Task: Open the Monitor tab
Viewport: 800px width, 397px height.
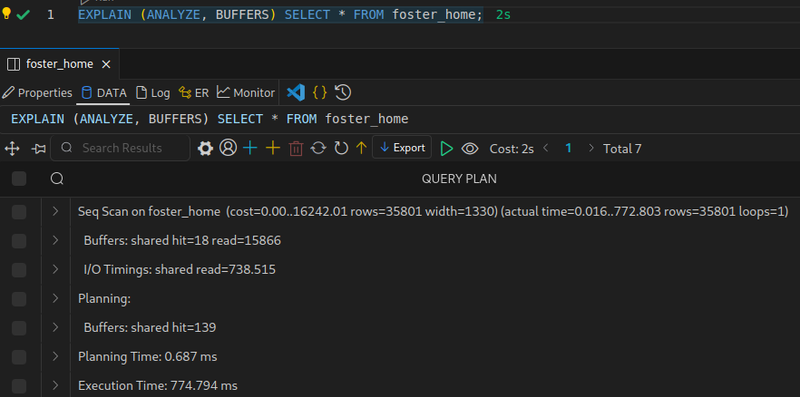Action: [246, 93]
